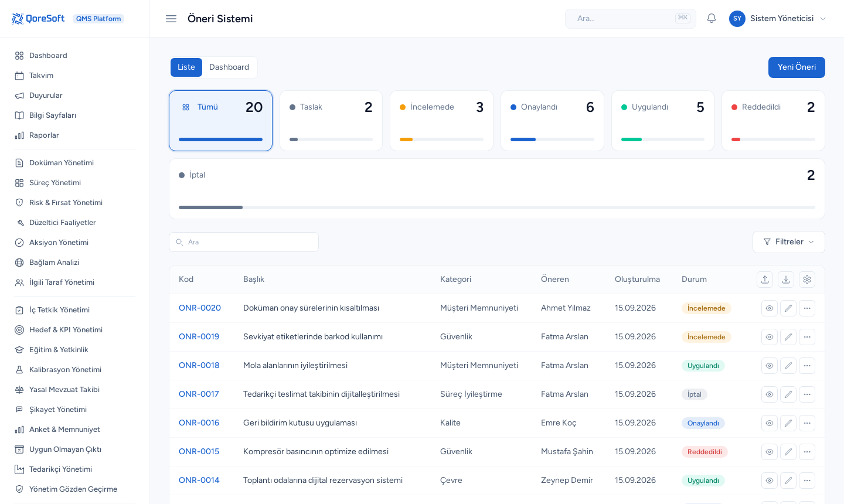Open table column settings gear icon
The image size is (844, 504).
point(807,280)
